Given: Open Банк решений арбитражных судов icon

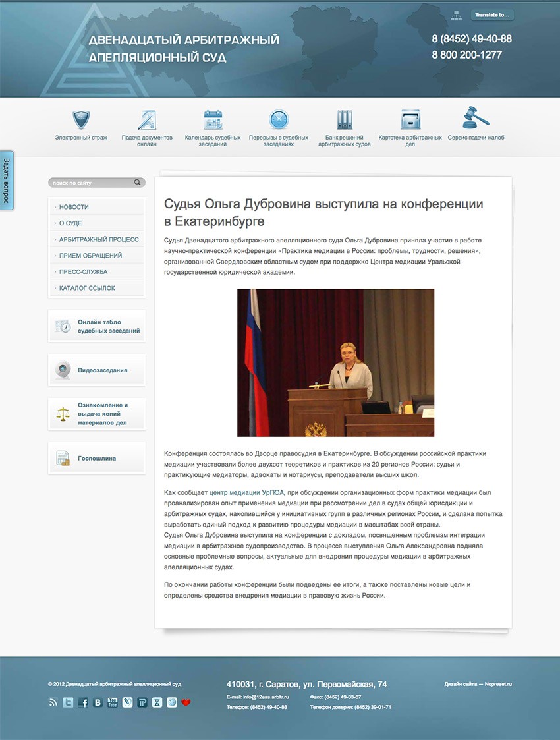Looking at the screenshot, I should [344, 121].
